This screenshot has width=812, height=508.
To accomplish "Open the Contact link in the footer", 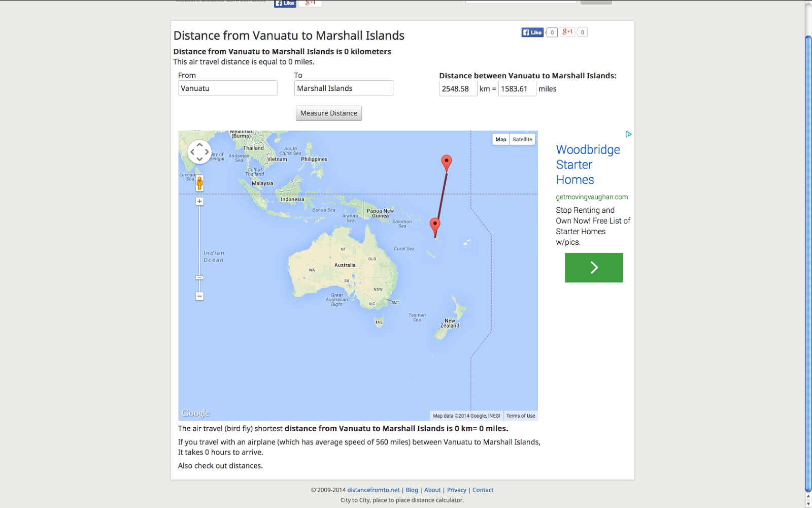I will click(483, 490).
